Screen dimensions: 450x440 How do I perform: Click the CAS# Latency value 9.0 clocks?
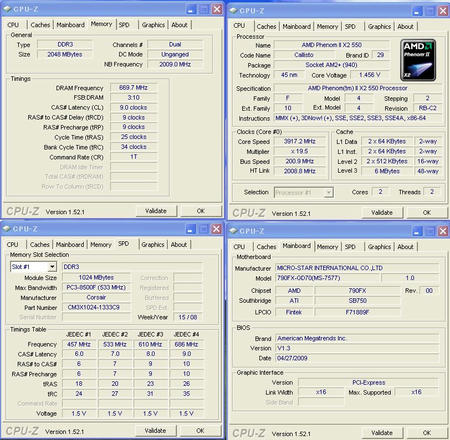(x=133, y=107)
